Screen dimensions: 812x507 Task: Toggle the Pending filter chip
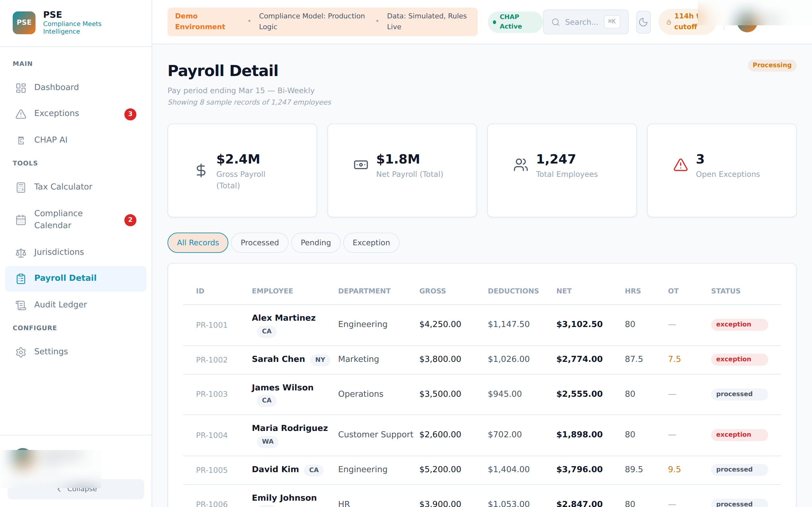click(x=315, y=242)
